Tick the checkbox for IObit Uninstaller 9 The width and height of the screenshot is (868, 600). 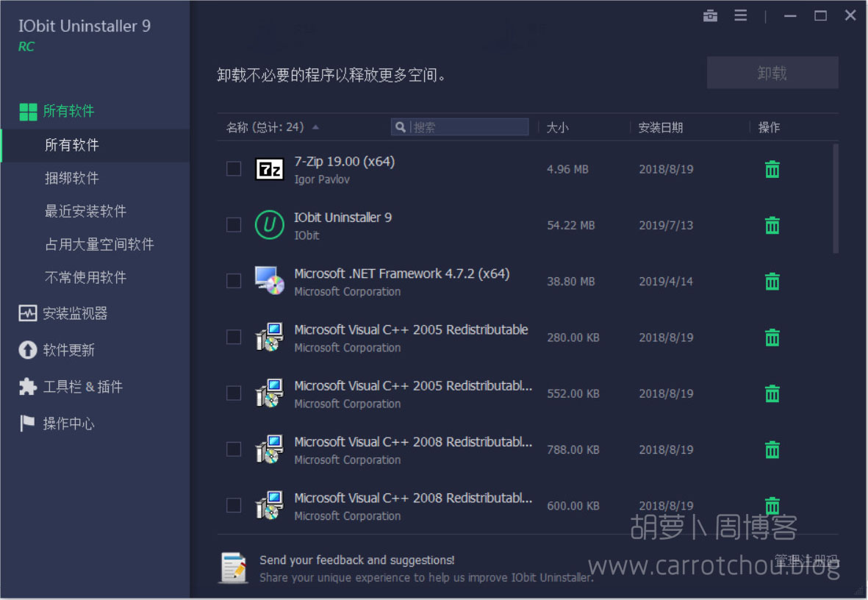pyautogui.click(x=234, y=225)
